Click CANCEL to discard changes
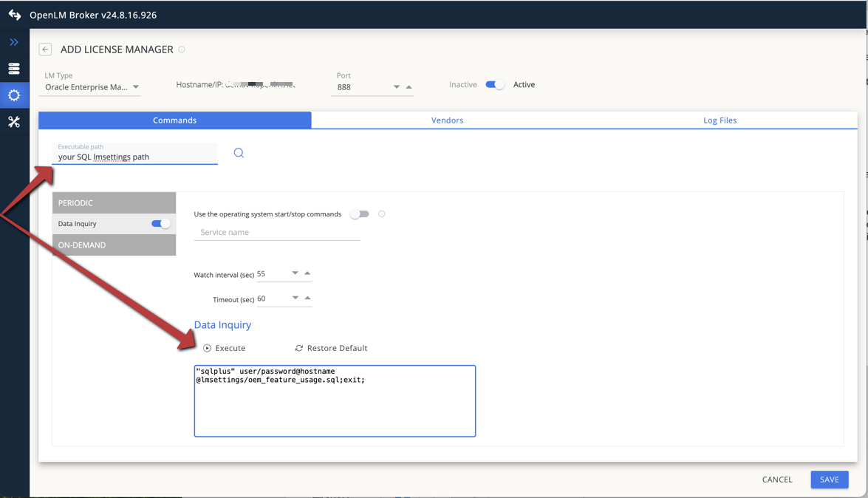 (776, 480)
